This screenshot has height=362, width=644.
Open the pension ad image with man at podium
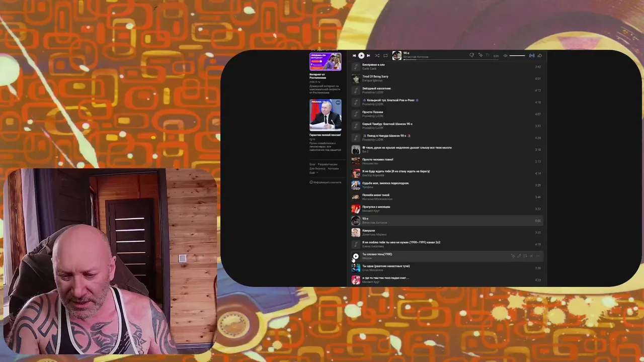coord(326,115)
